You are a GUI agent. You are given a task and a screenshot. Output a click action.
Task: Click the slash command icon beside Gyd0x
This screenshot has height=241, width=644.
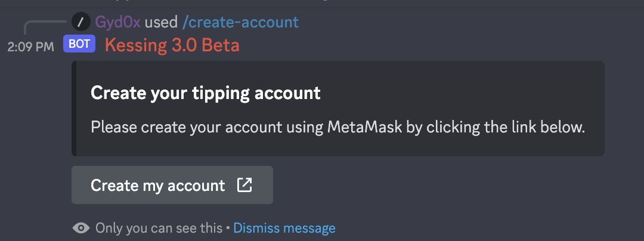[80, 23]
